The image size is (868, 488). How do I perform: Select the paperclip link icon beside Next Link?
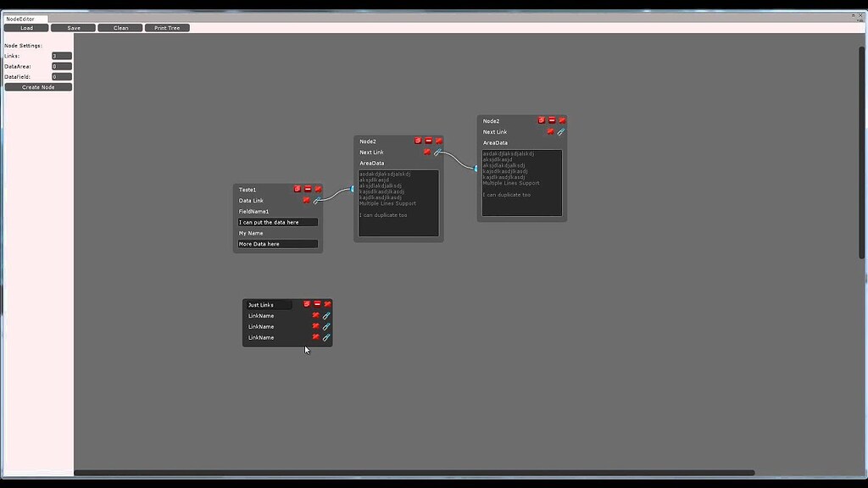(x=559, y=131)
